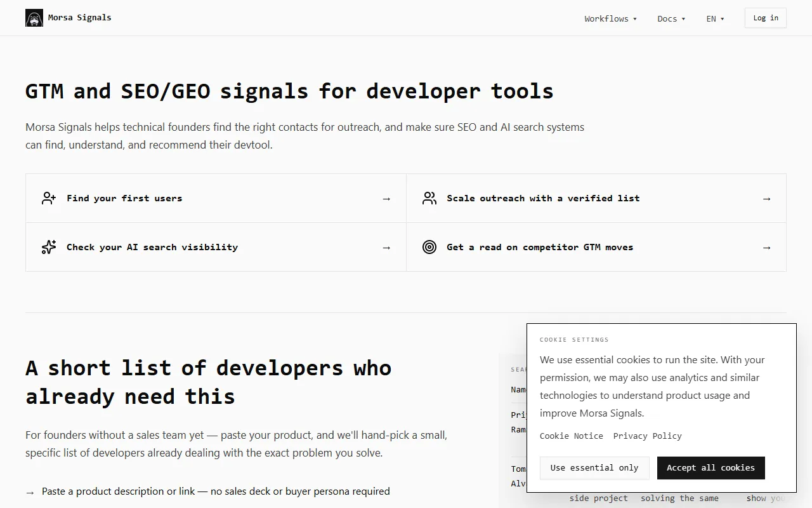
Task: Open the Scale outreach with a verified list card
Action: coord(596,198)
